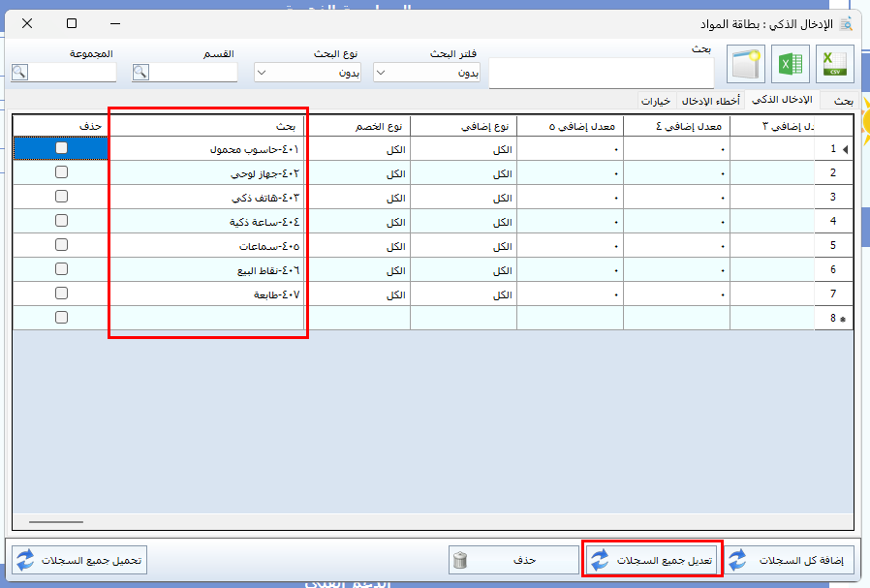The width and height of the screenshot is (870, 588).
Task: Click the Excel import icon
Action: tap(791, 65)
